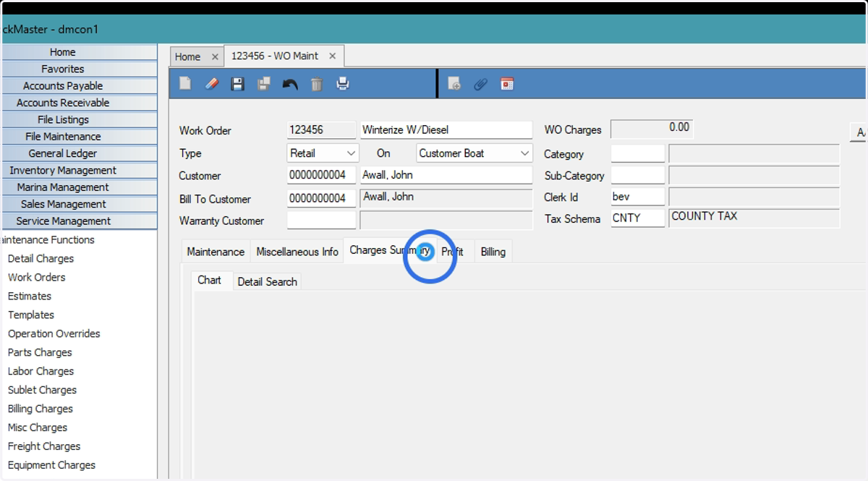Open the Marina Management module

80,187
